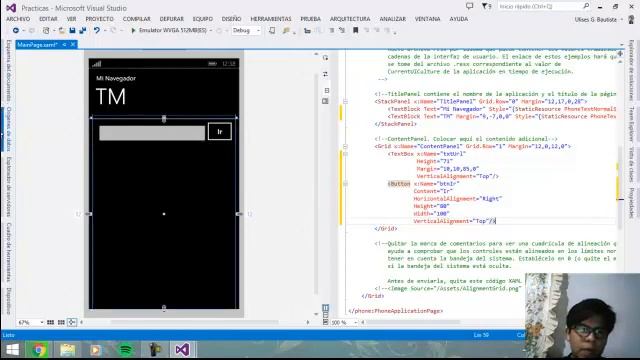Select the TM title text in designer
Image resolution: width=640 pixels, height=360 pixels.
click(x=111, y=97)
